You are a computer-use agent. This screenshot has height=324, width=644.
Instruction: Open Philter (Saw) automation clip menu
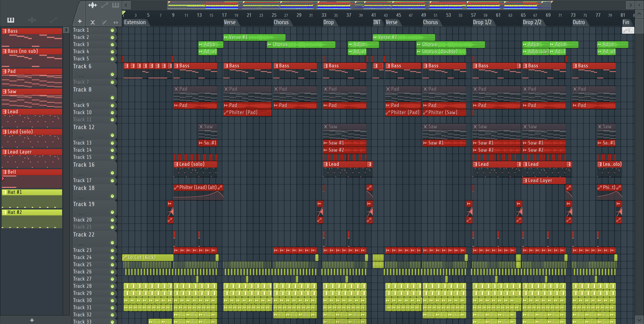coord(425,113)
